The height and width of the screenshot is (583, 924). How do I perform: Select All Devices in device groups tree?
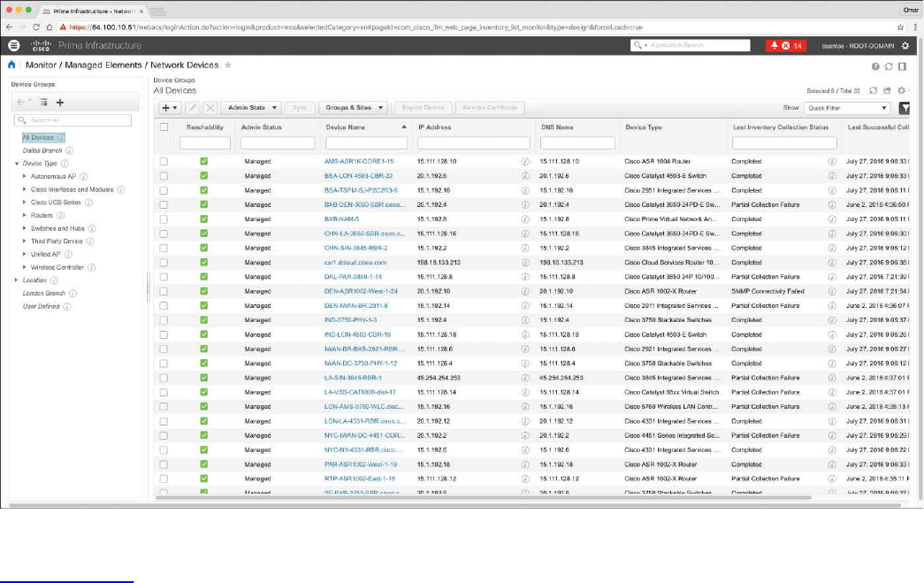point(38,137)
